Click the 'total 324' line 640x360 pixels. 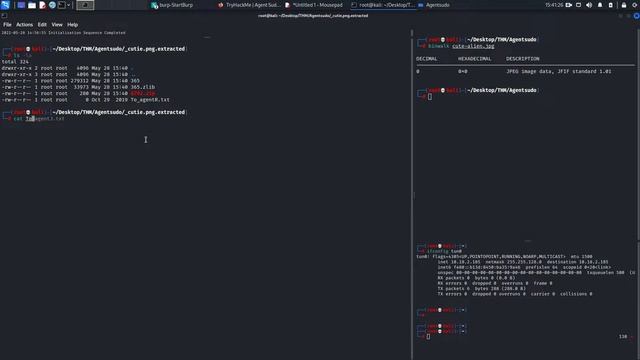click(x=15, y=62)
